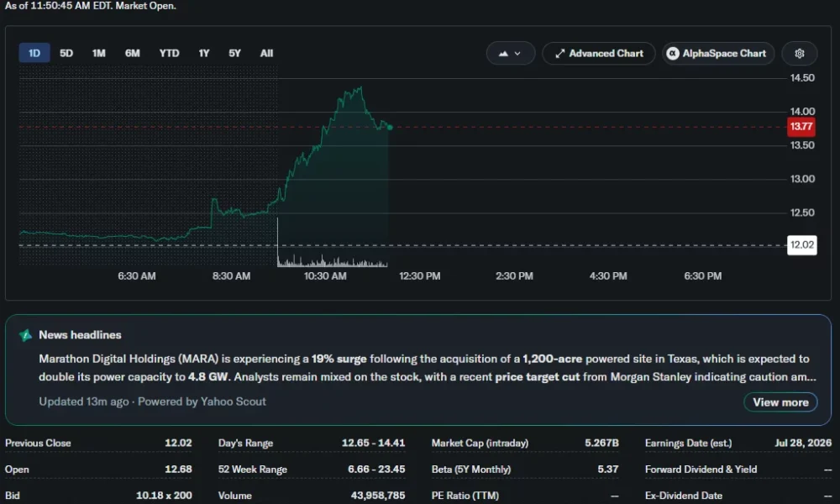Click the PE Ratio (TTM) label

click(x=465, y=496)
